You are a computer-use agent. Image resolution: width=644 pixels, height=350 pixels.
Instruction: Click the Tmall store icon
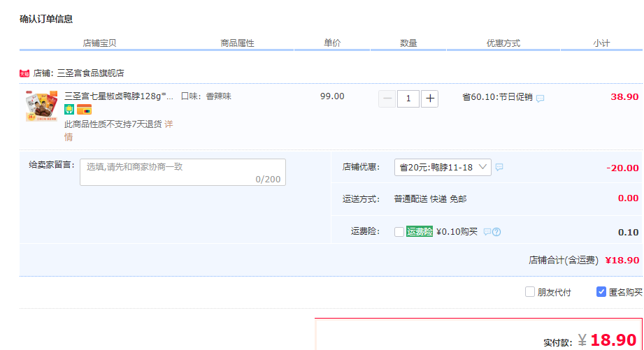coord(24,73)
